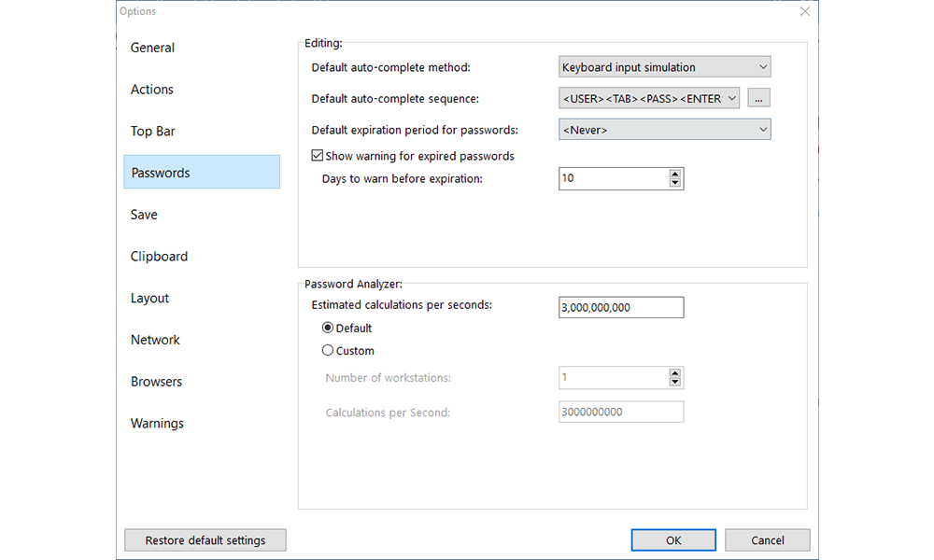Close the Options dialog
Viewport: 934px width, 560px height.
(x=805, y=11)
